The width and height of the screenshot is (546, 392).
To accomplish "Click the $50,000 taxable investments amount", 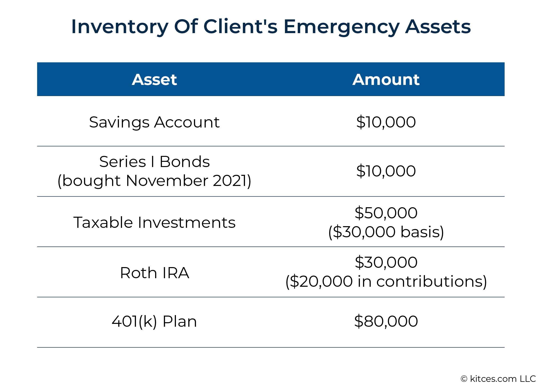I will coord(386,213).
